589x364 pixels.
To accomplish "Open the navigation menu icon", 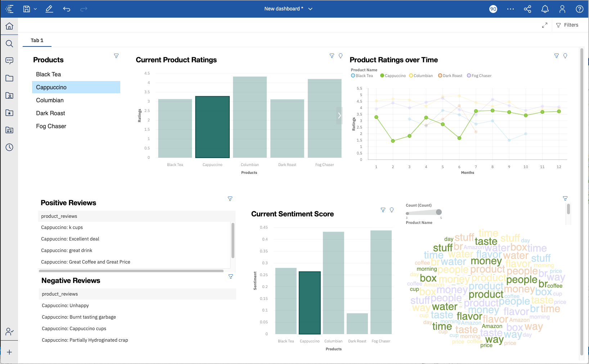I will click(10, 9).
